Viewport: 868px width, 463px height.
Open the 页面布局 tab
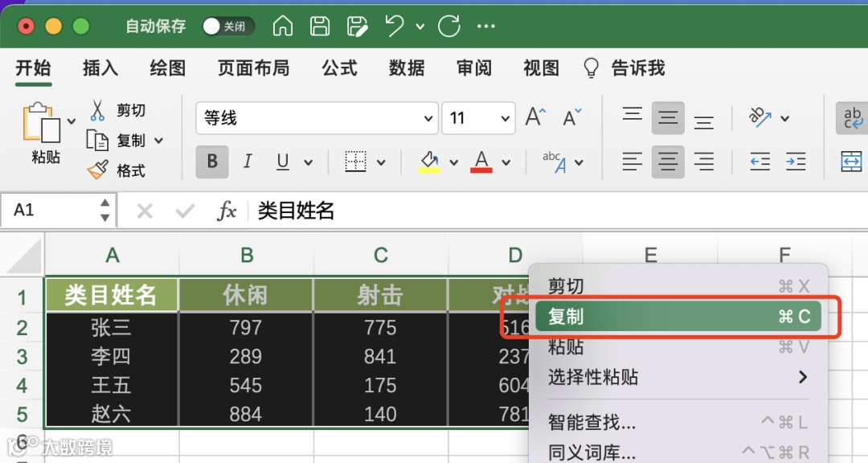pyautogui.click(x=253, y=68)
